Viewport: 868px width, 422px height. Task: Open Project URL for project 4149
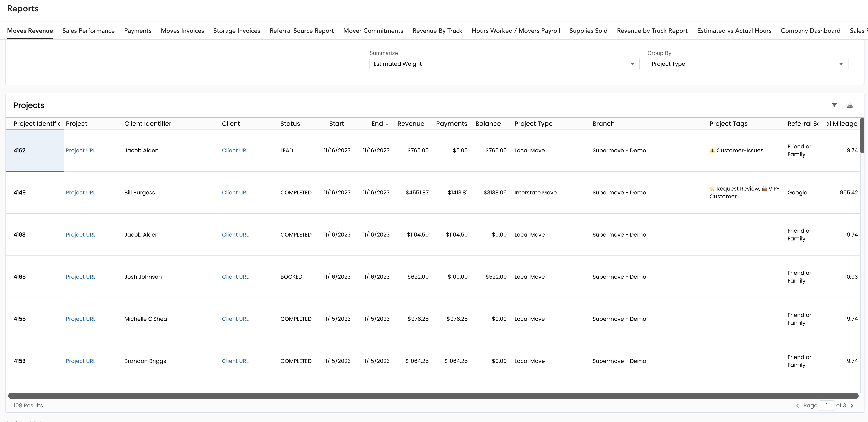[x=81, y=193]
